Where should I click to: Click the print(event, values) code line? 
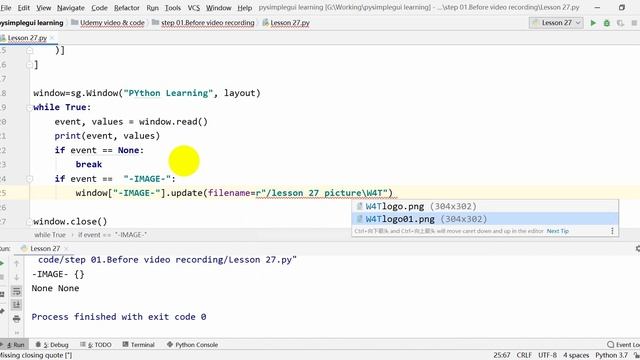coord(107,136)
